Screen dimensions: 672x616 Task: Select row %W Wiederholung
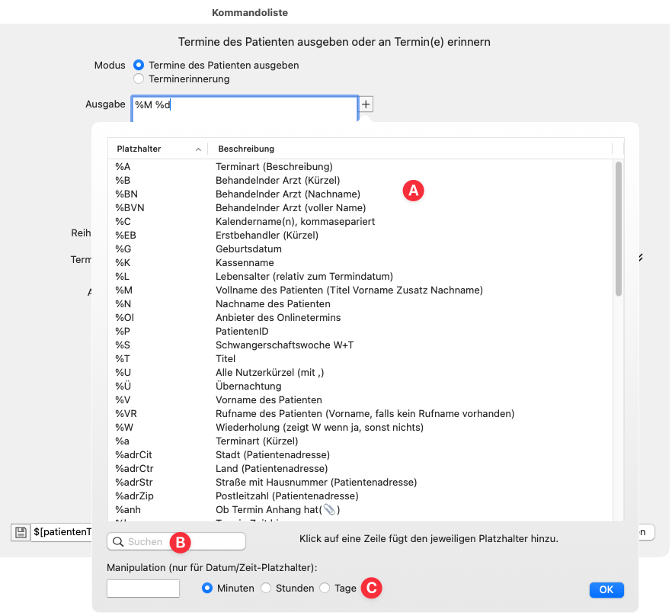[361, 427]
